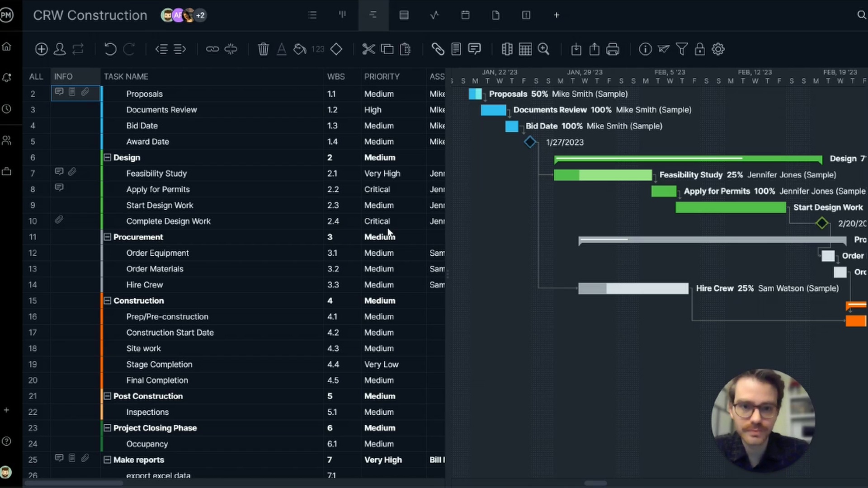Click the link tasks chain icon
This screenshot has width=868, height=488.
(x=212, y=49)
